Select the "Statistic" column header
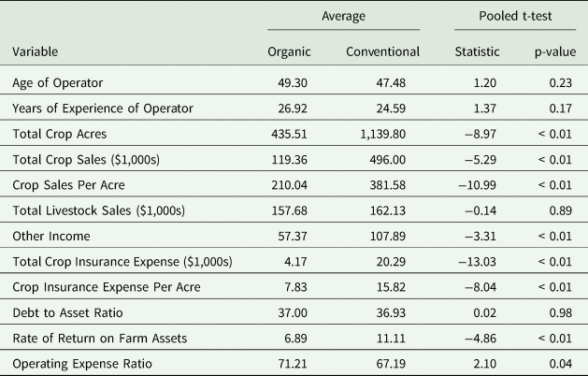 pos(477,51)
